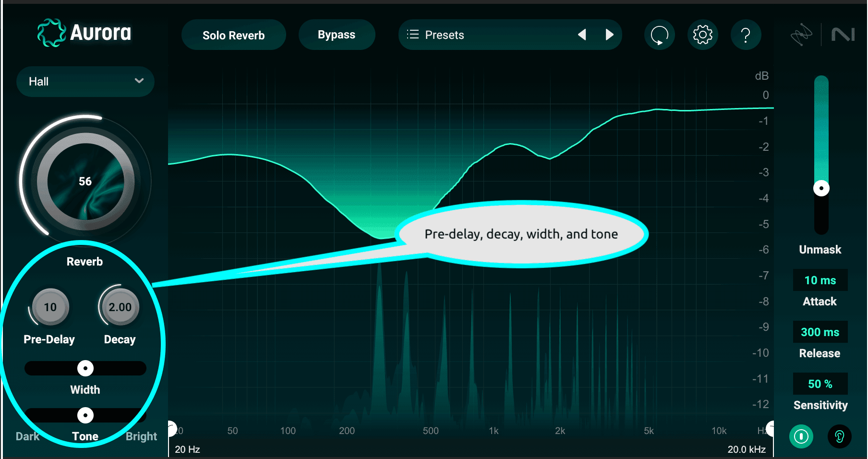Toggle Bypass button
The width and height of the screenshot is (868, 459).
337,35
